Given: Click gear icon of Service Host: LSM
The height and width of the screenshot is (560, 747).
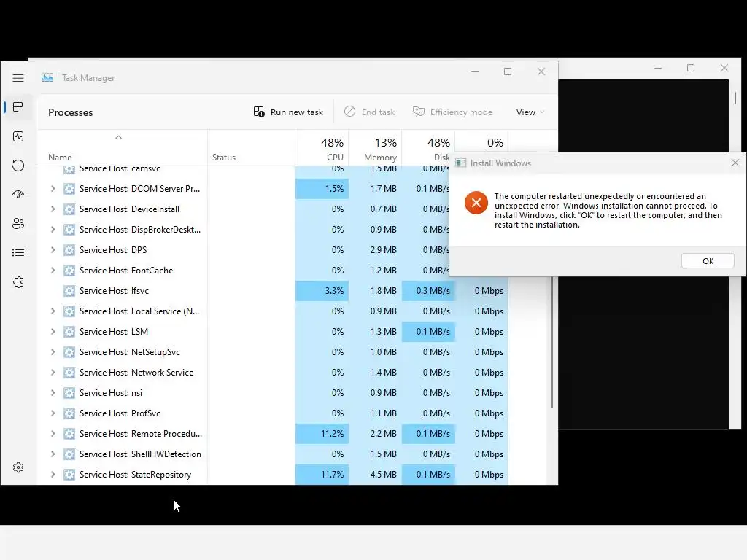Looking at the screenshot, I should point(69,332).
